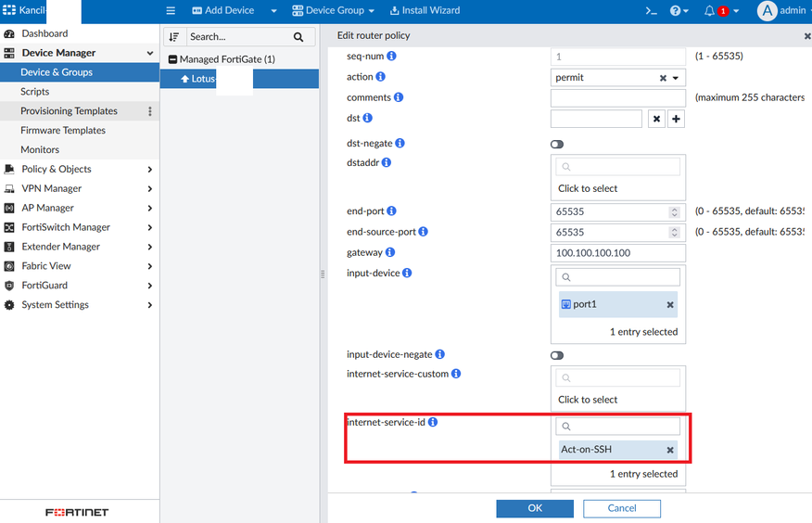Clear the permit action value
The width and height of the screenshot is (812, 523).
[x=663, y=78]
